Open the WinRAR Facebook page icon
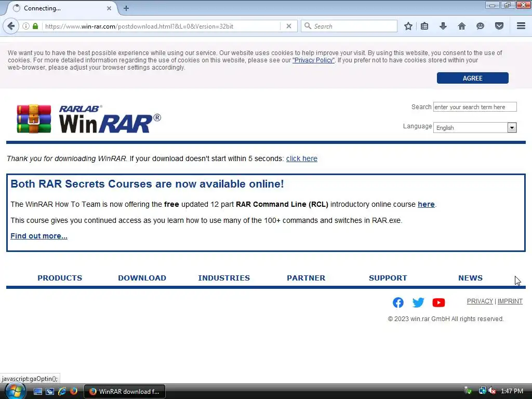 coord(398,302)
